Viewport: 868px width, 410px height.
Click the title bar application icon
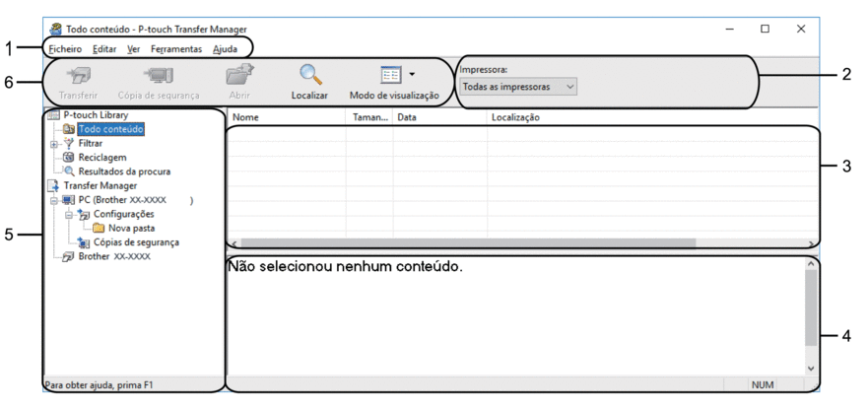click(56, 30)
